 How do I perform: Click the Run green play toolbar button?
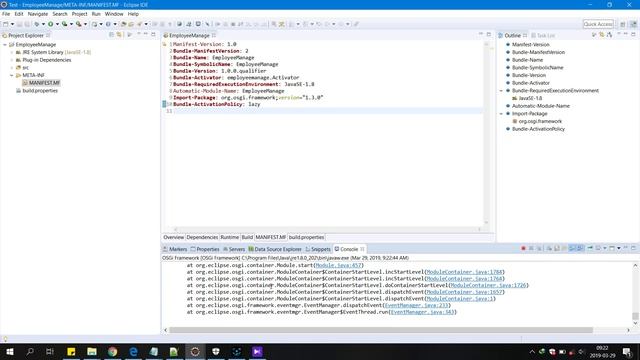click(x=51, y=24)
